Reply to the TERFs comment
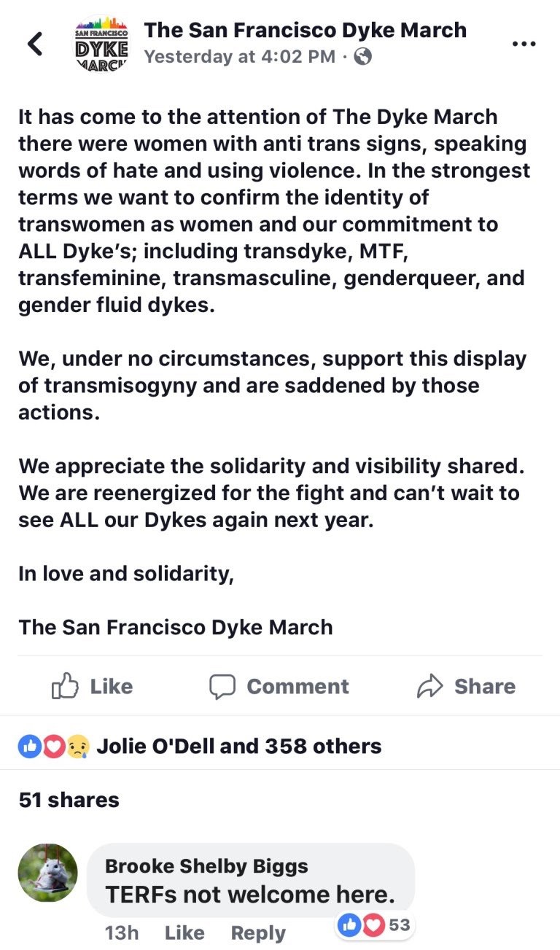The width and height of the screenshot is (560, 950). 257,932
